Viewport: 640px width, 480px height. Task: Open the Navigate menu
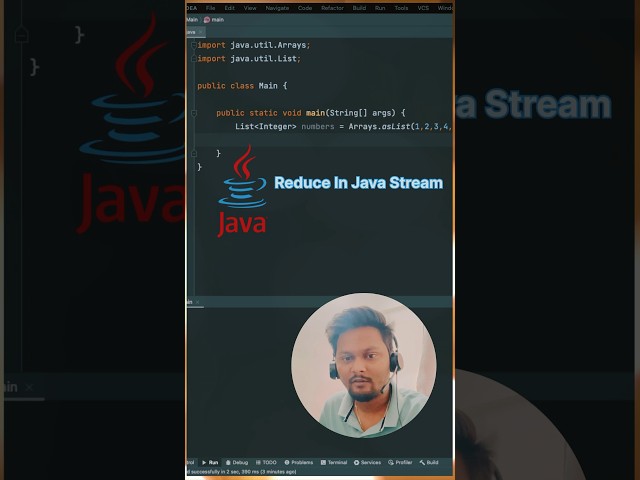[x=277, y=8]
